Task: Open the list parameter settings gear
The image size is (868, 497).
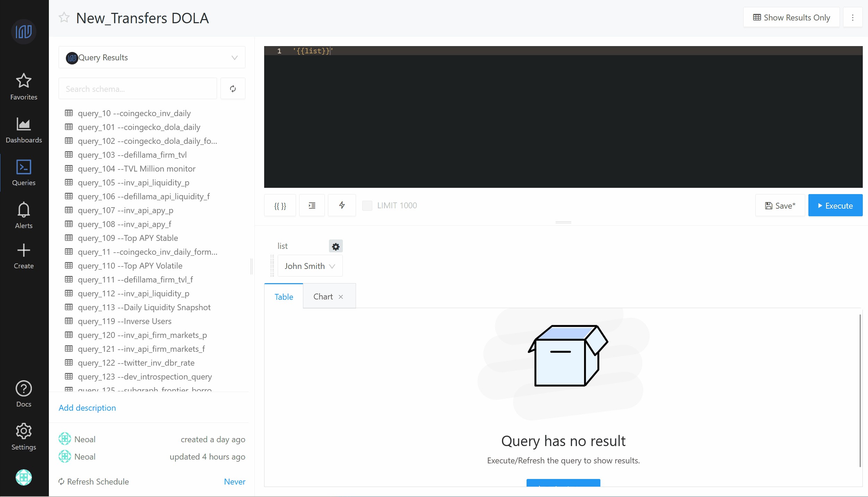Action: pyautogui.click(x=336, y=246)
